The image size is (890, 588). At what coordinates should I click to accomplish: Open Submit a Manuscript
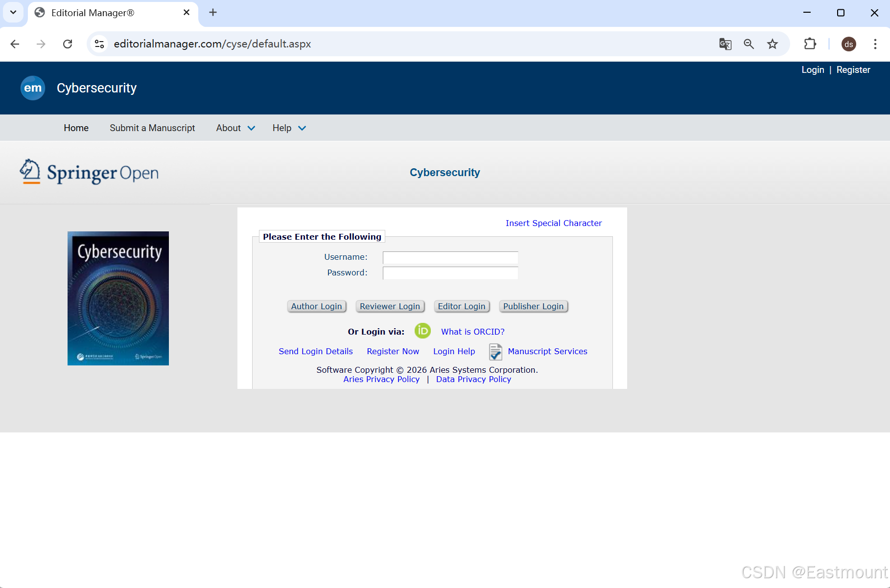tap(152, 128)
